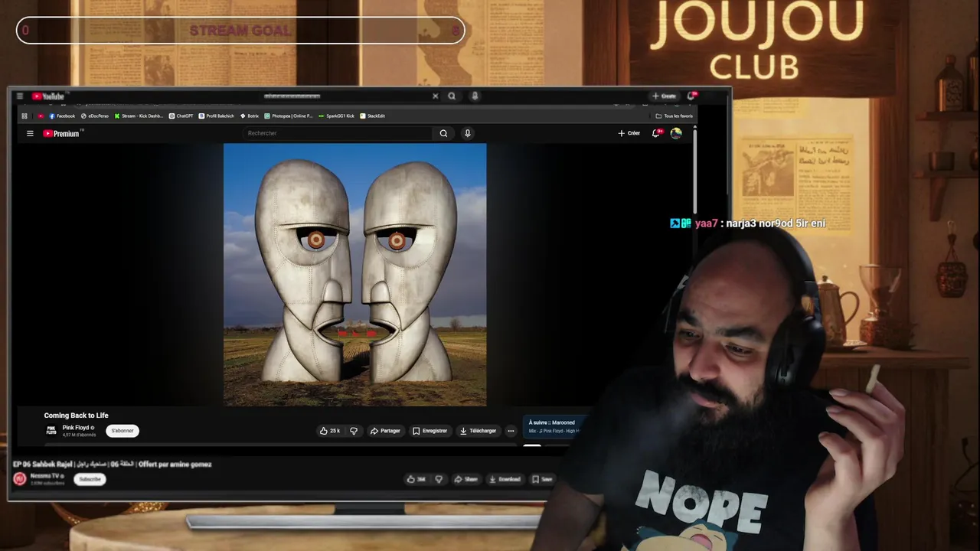Screen dimensions: 980x551
Task: Click the STREAM GOAL progress bar
Action: 240,31
